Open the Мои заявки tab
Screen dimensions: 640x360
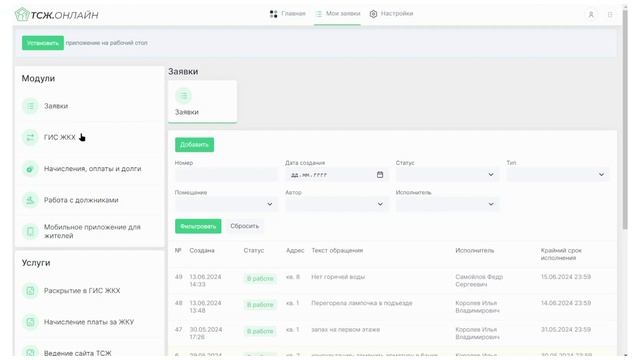(338, 14)
